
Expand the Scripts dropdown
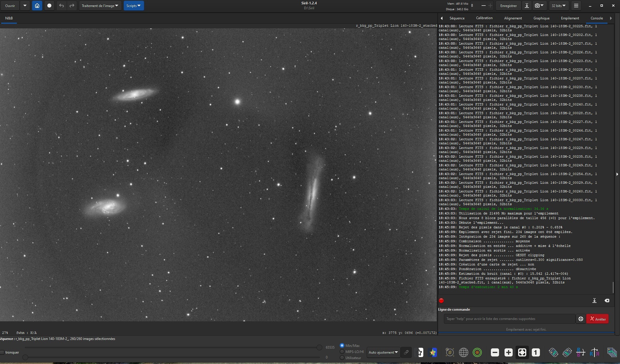tap(133, 6)
